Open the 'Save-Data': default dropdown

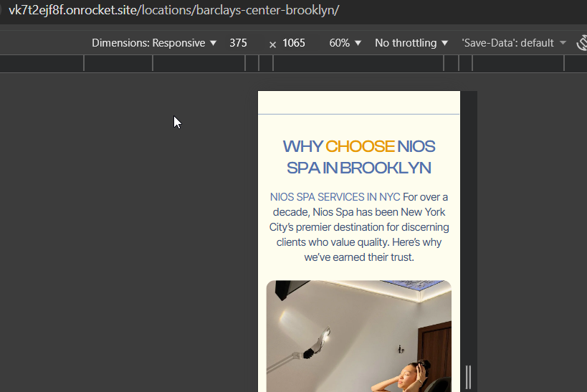coord(514,43)
